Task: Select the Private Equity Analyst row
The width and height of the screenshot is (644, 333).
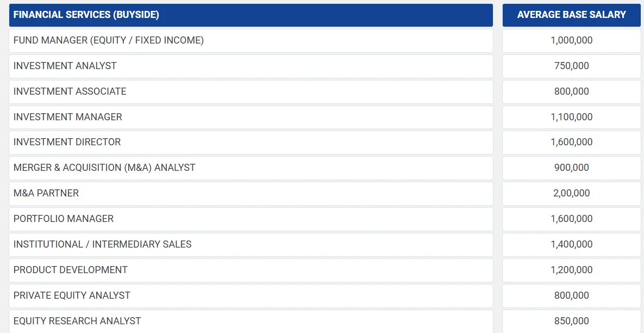Action: [x=72, y=295]
